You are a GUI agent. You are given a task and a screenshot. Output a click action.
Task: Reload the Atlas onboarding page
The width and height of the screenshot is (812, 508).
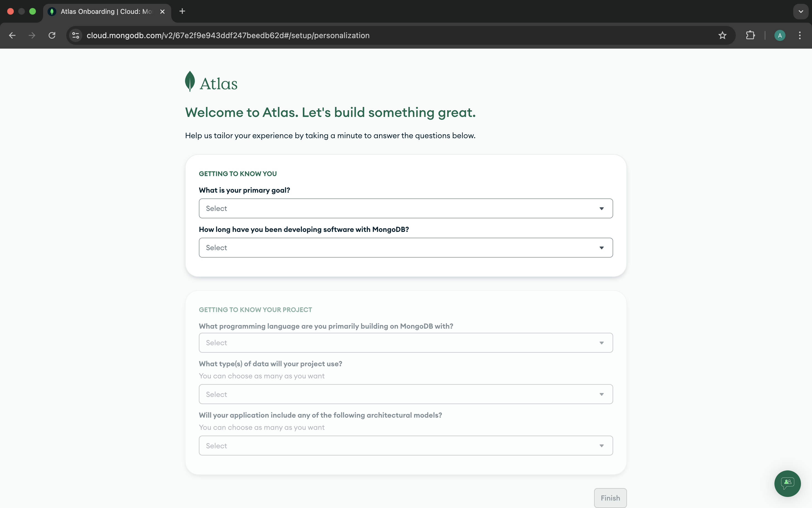(x=52, y=35)
